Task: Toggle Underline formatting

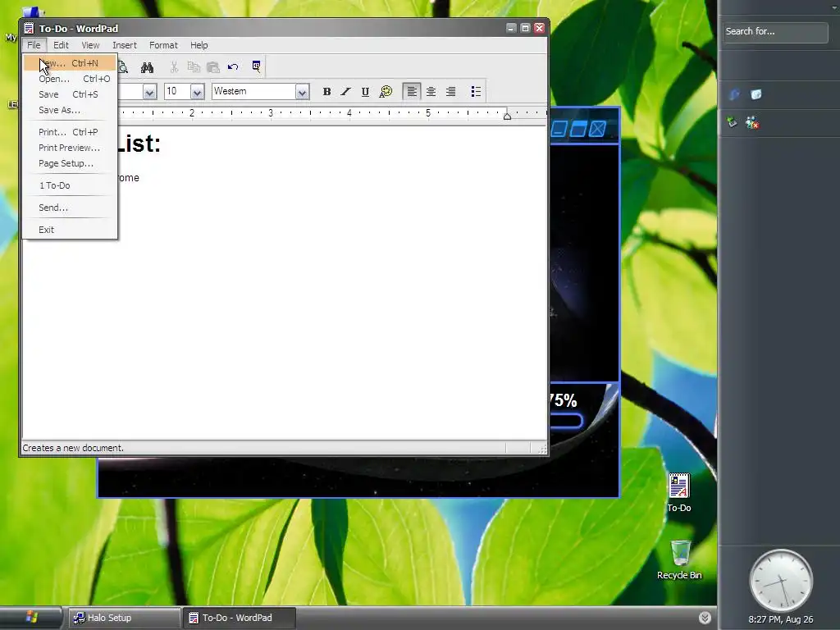Action: tap(365, 92)
